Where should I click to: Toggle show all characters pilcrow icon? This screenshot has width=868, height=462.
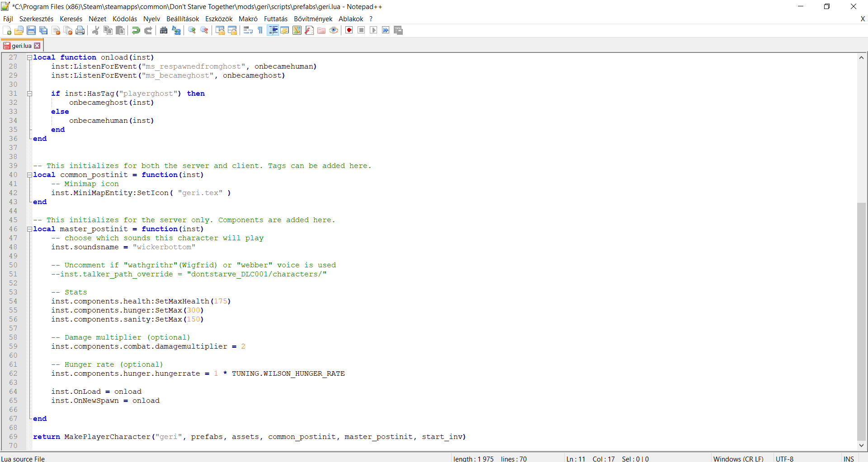260,30
